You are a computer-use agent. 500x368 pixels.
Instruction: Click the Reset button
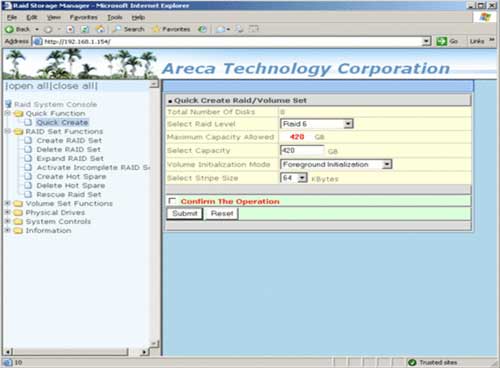[x=222, y=213]
